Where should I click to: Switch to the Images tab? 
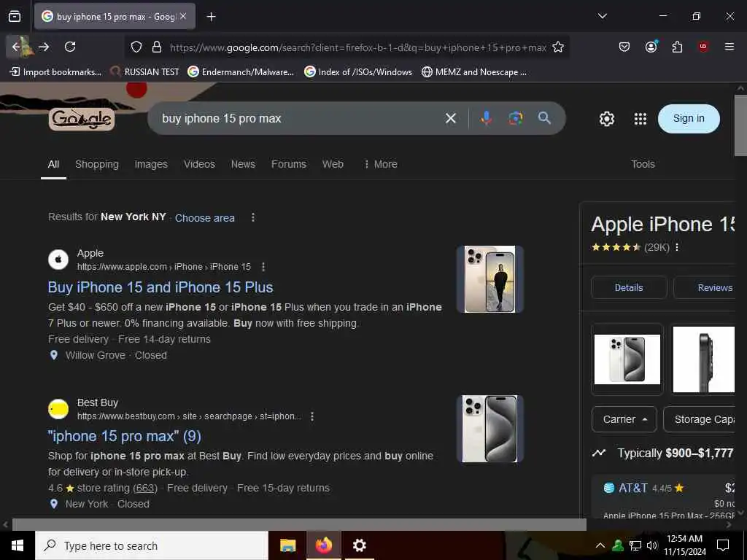pos(151,164)
